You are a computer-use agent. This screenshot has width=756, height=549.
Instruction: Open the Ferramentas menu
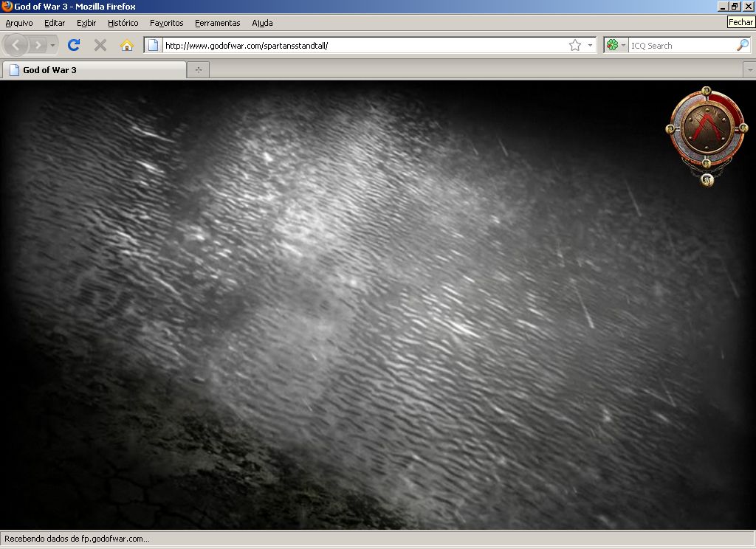(x=217, y=23)
